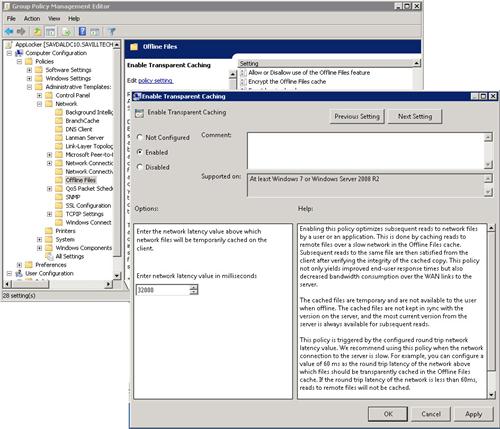Click the Help text vertical scrollbar

click(491, 311)
